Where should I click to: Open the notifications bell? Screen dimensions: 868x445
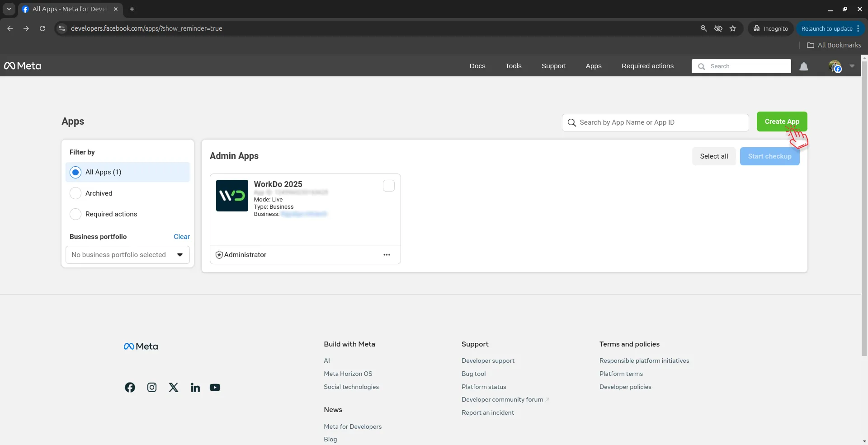[804, 66]
